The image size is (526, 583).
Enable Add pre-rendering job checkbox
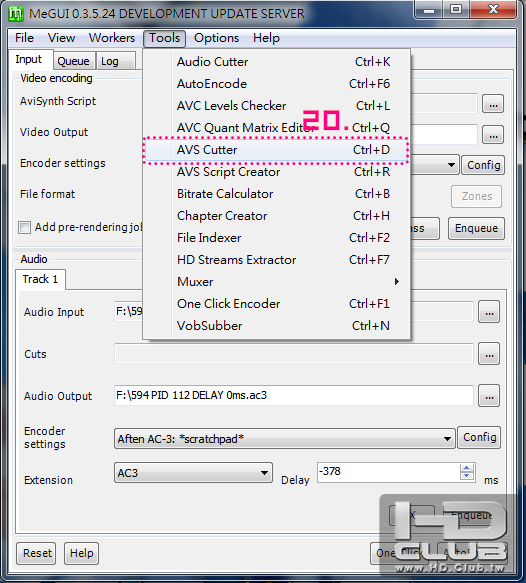(25, 228)
